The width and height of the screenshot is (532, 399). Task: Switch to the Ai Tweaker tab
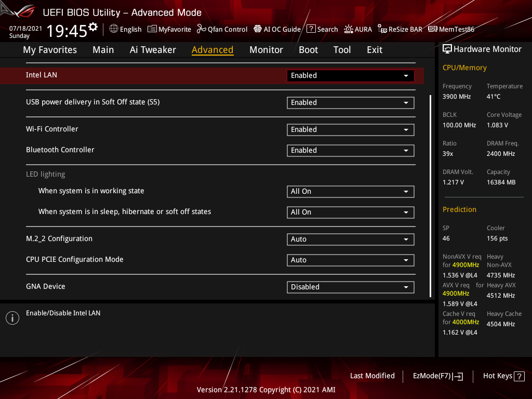[x=153, y=49]
